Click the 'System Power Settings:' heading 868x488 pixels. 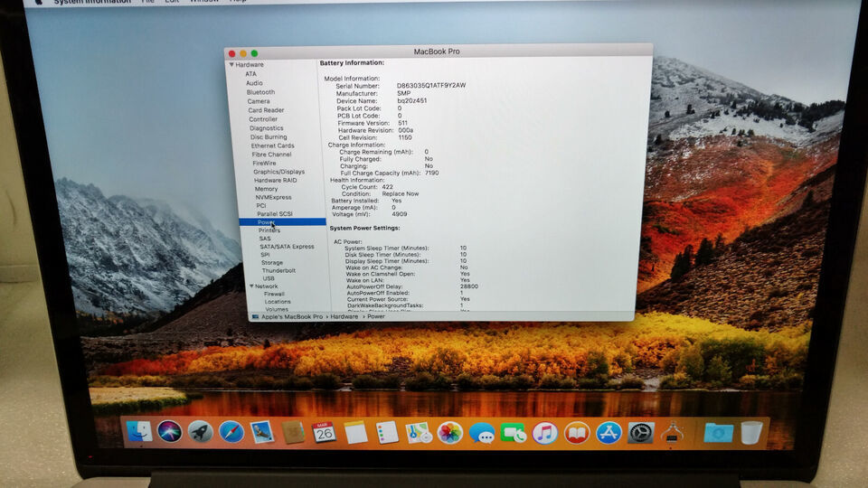364,228
